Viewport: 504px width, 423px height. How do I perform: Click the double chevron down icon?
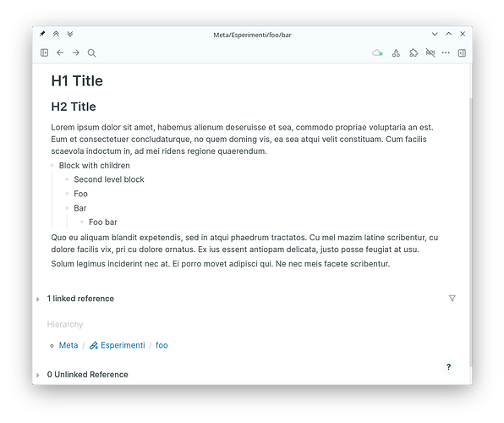click(x=69, y=34)
